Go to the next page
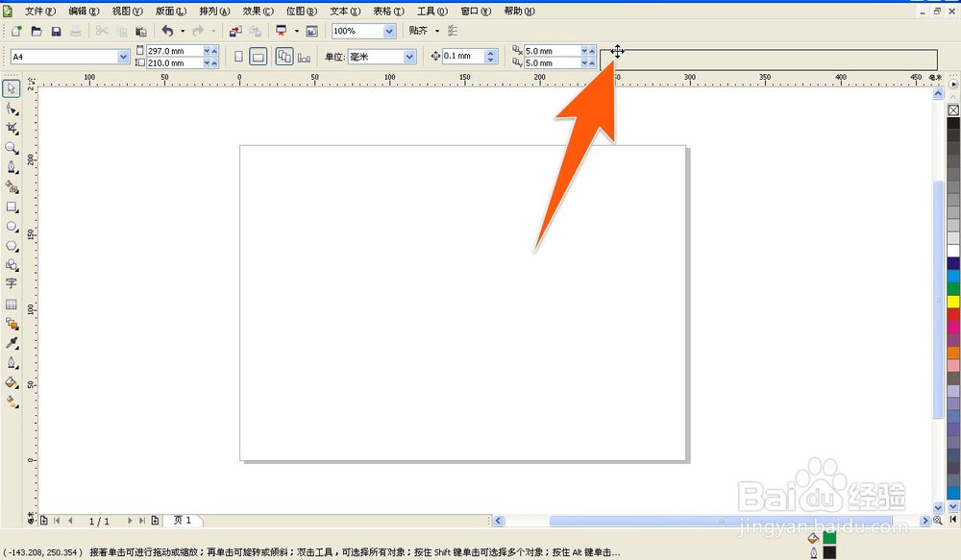 pos(130,521)
